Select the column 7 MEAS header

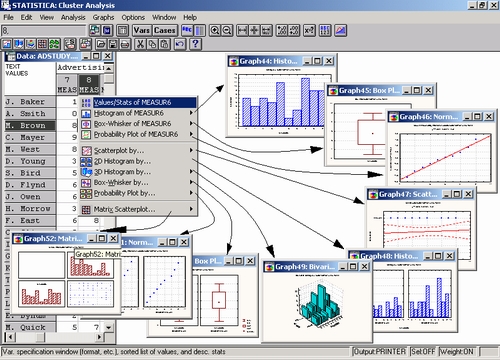67,85
